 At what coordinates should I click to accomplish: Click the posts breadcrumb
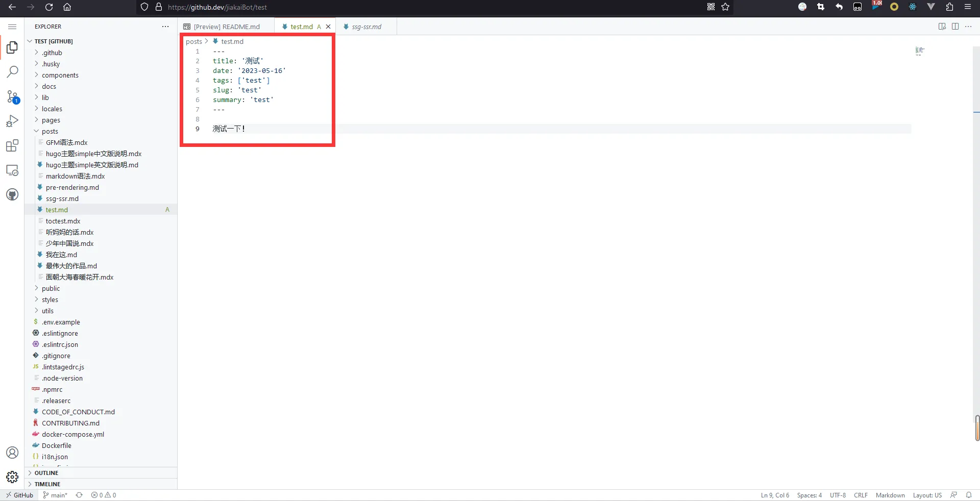194,41
